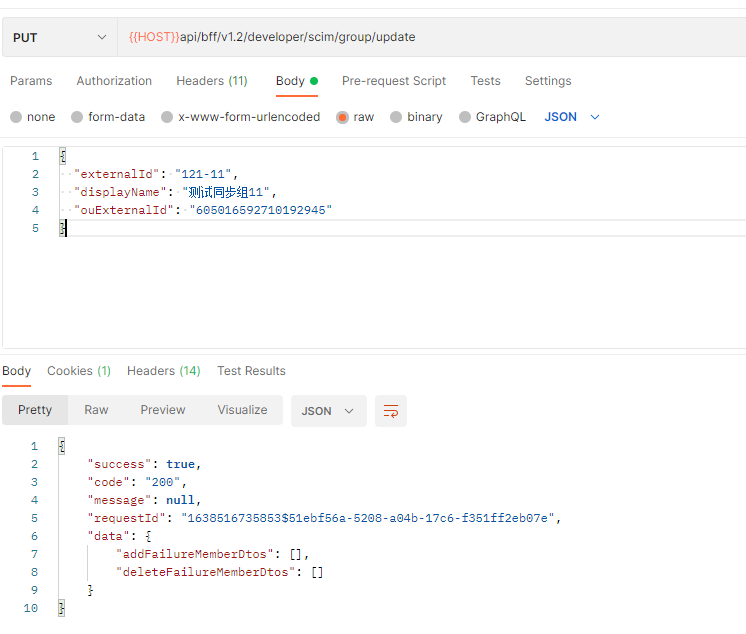
Task: Expand the JSON body format dropdown
Action: click(572, 117)
